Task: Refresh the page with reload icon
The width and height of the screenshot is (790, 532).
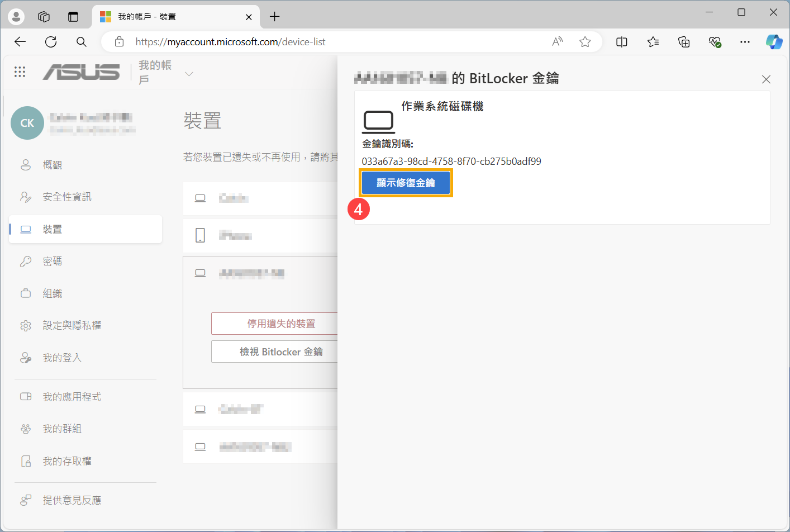Action: (x=51, y=42)
